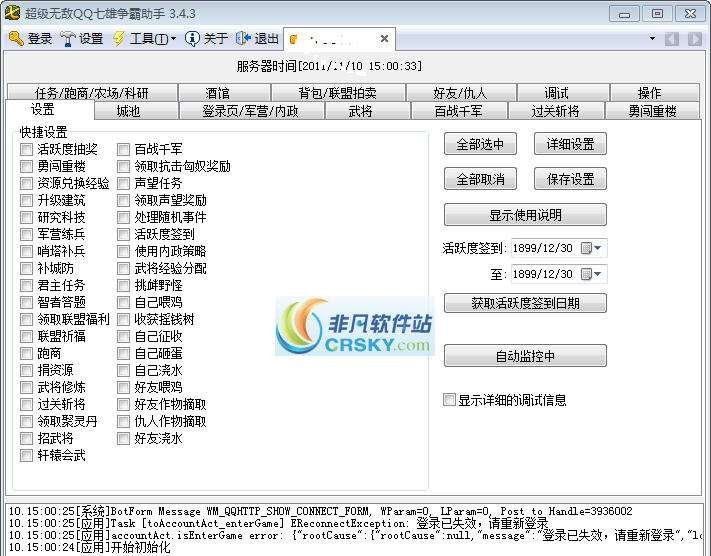Screen dimensions: 711x556
Task: Open 设置 hammer toolbar icon
Action: coord(68,39)
